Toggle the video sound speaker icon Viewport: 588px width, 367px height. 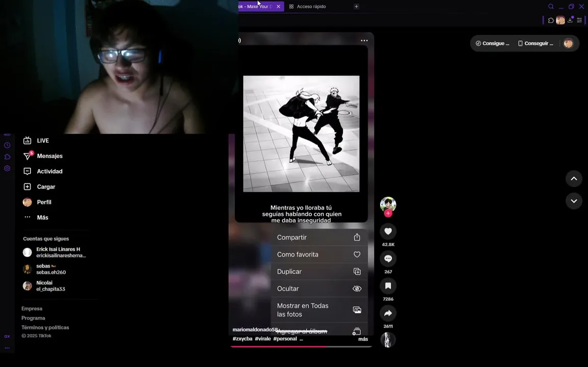point(239,41)
